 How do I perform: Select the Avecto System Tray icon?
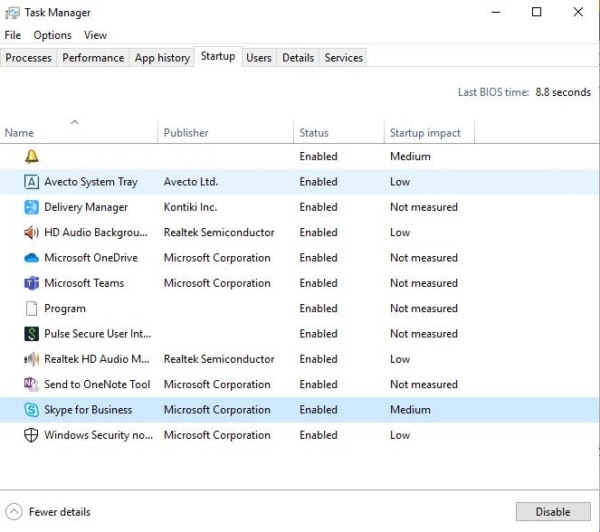(31, 182)
